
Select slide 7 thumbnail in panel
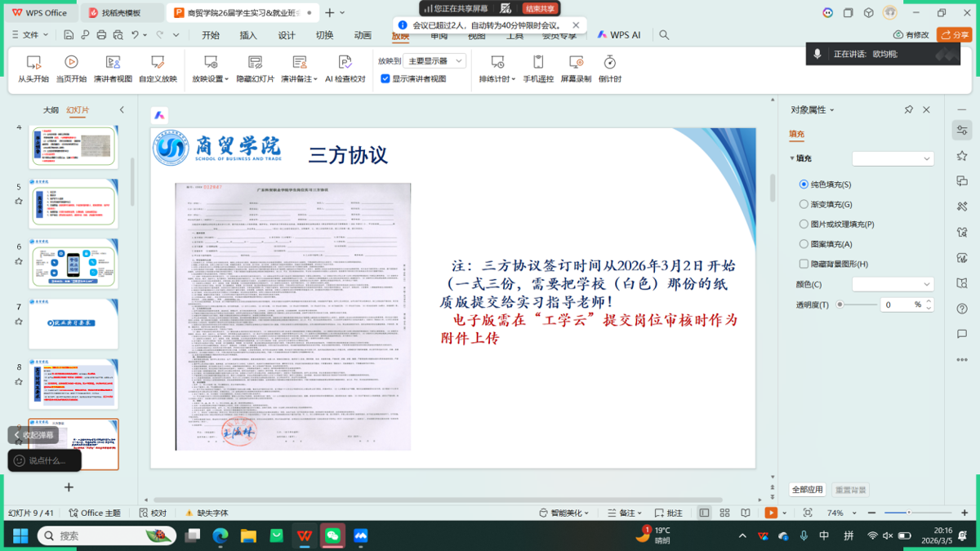click(73, 323)
